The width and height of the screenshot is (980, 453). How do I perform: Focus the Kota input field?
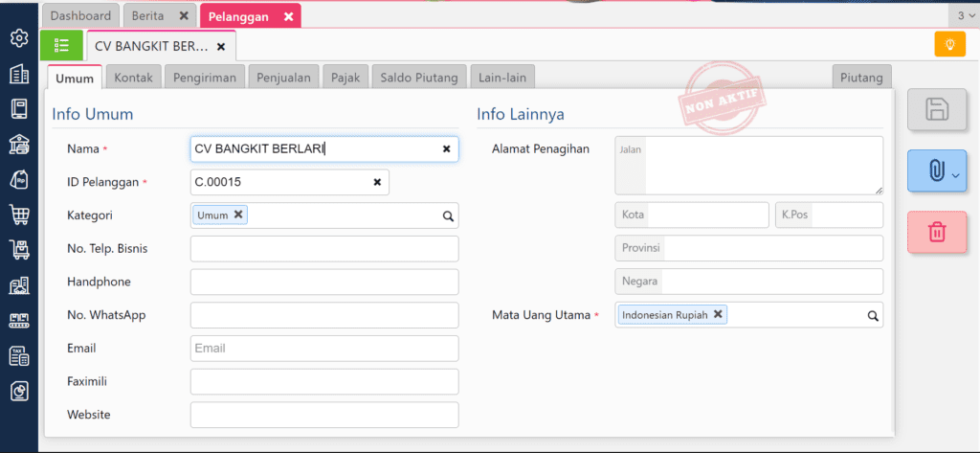[692, 215]
